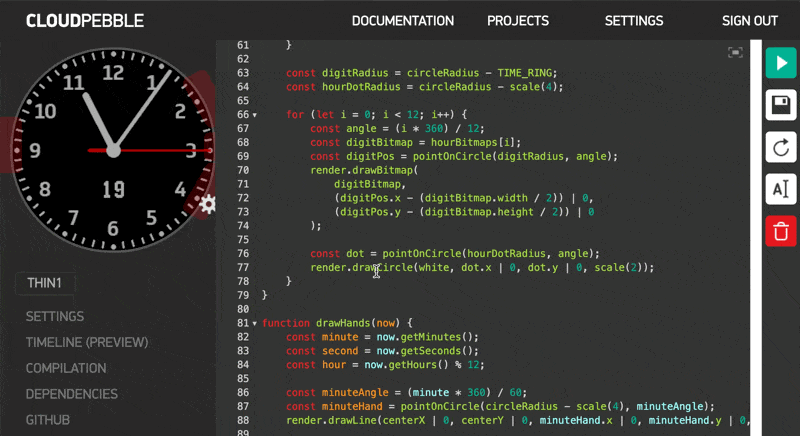Click the emulator watch face display
800x436 pixels.
click(x=112, y=150)
